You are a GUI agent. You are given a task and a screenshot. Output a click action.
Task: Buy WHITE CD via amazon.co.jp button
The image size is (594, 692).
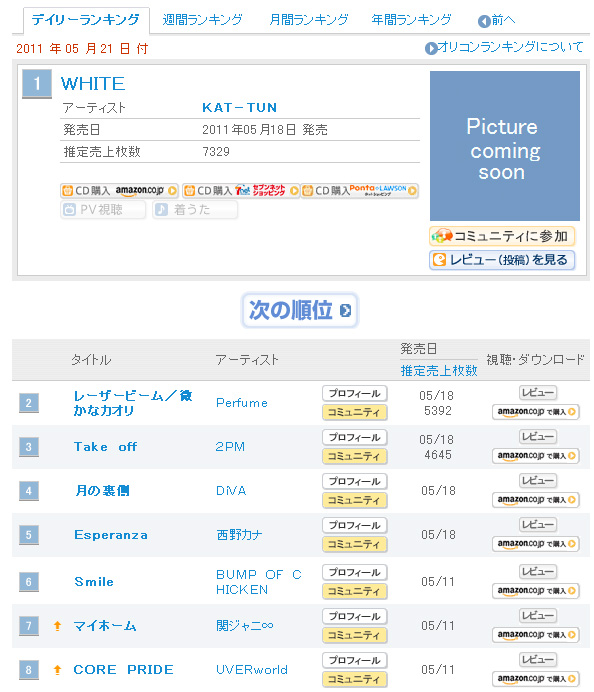coord(119,191)
